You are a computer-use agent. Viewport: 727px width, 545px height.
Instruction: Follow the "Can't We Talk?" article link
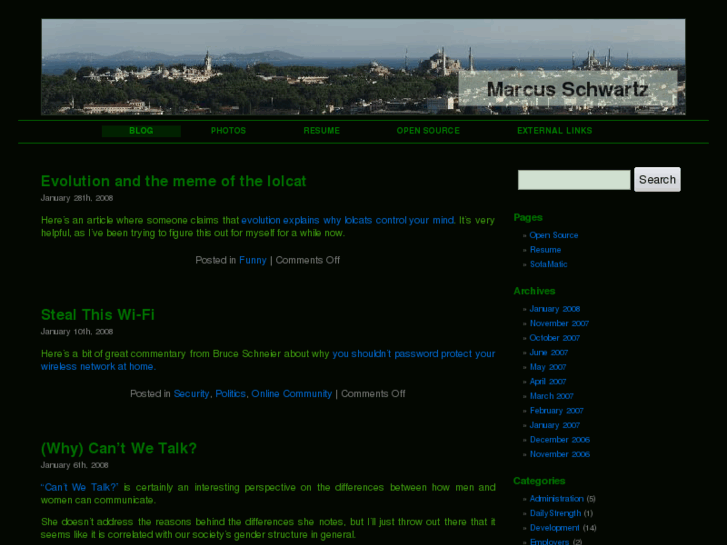pos(79,487)
